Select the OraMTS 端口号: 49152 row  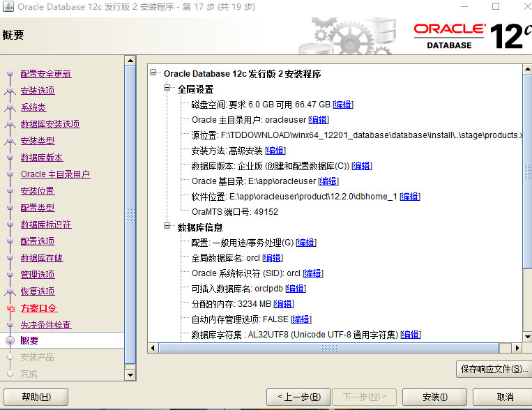[235, 212]
